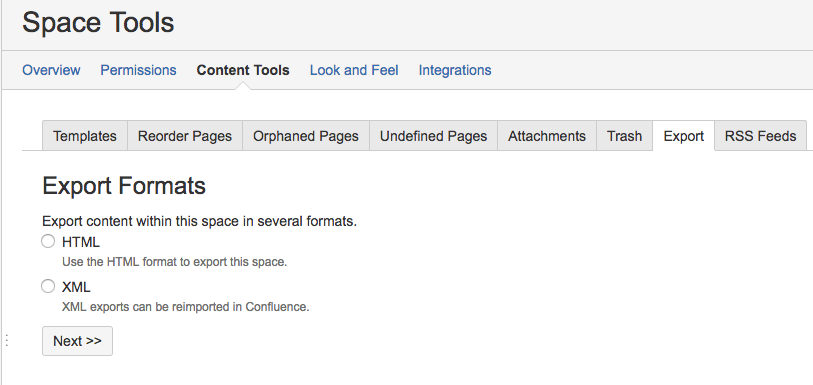This screenshot has width=813, height=385.
Task: Open the Trash tab
Action: pyautogui.click(x=624, y=136)
